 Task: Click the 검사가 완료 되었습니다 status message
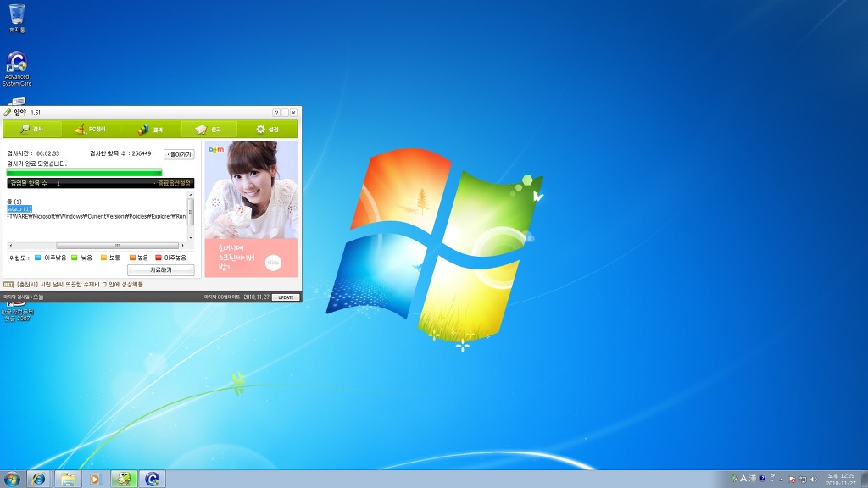point(36,164)
